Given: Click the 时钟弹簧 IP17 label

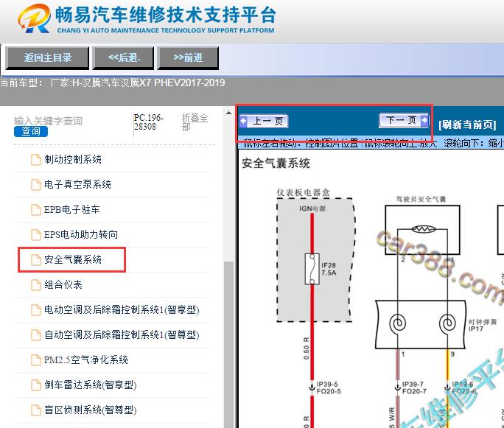Looking at the screenshot, I should [483, 325].
